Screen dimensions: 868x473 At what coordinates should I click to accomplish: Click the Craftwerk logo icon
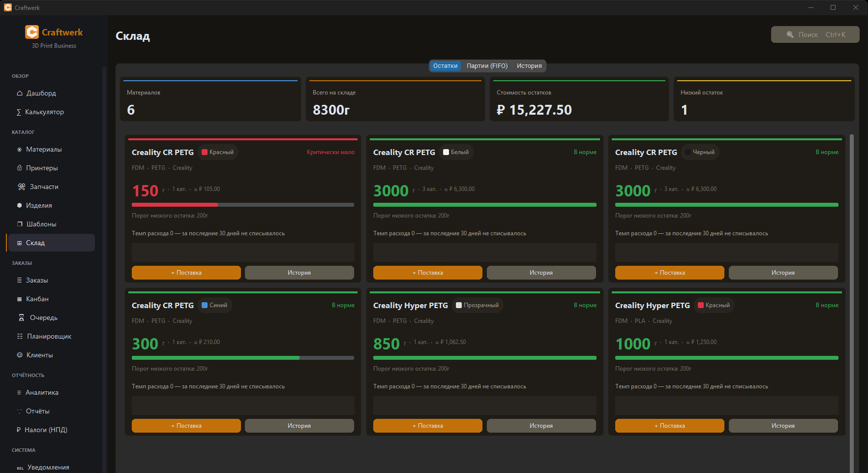point(32,32)
